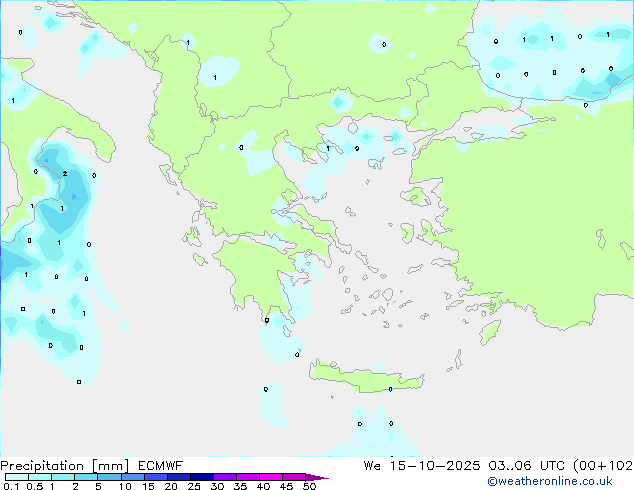Screen dimensions: 634x490
Task: Click the 'ECMWF' model label
Action: pyautogui.click(x=161, y=465)
